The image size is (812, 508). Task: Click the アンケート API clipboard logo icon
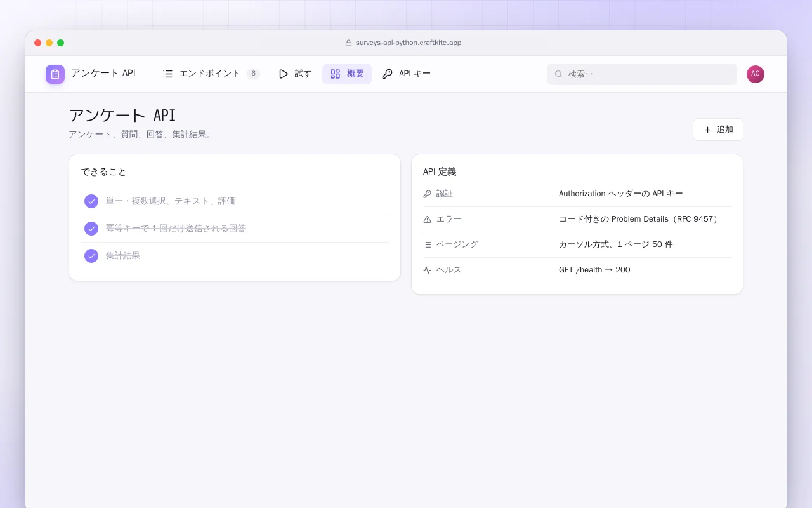(55, 74)
